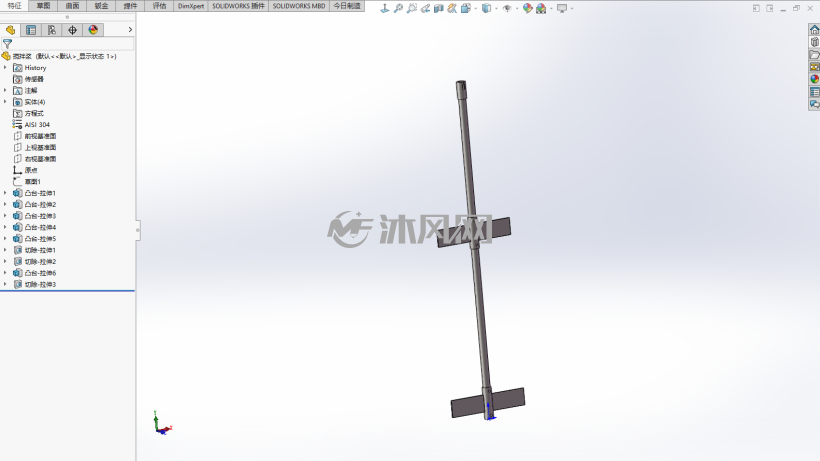Click the Hide/Show Items eye icon
The height and width of the screenshot is (461, 820).
coord(507,8)
